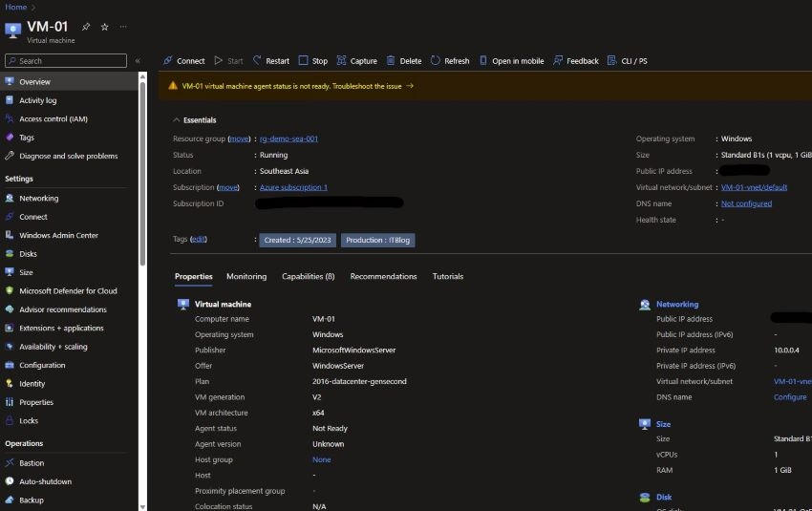The width and height of the screenshot is (812, 511).
Task: Click the Availability + scaling icon
Action: 10,347
